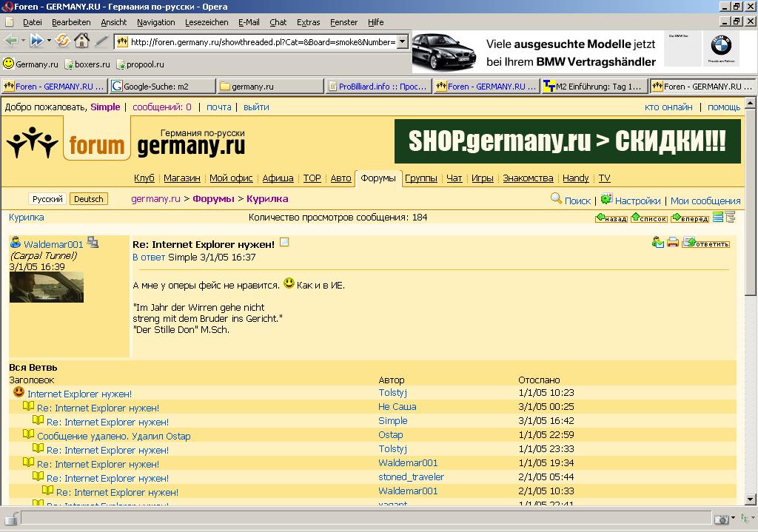Click the вперёд (forward) forum button

point(690,218)
